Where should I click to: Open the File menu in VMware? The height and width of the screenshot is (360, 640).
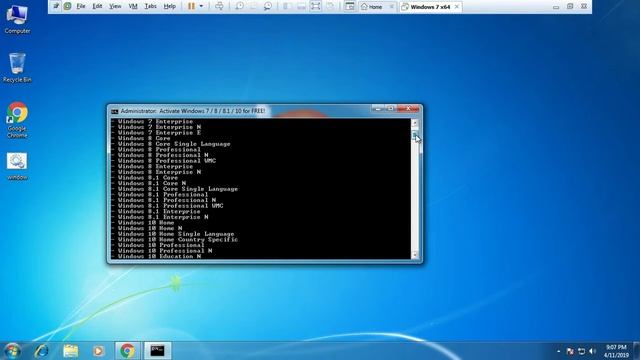pyautogui.click(x=81, y=6)
